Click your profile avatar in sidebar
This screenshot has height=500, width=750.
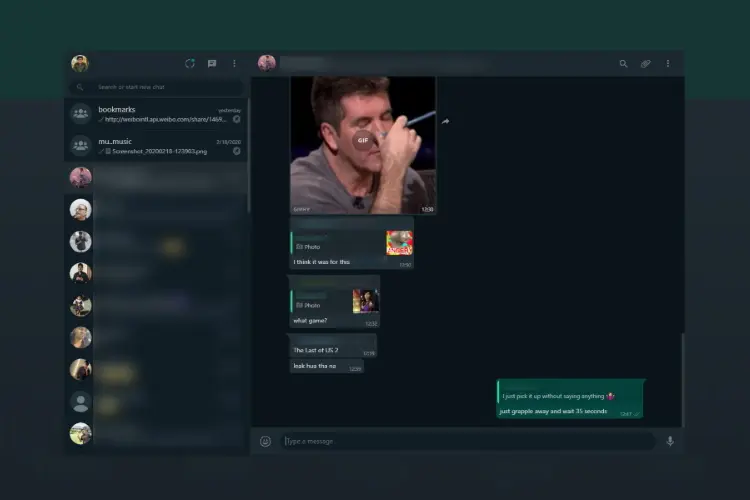pos(80,63)
